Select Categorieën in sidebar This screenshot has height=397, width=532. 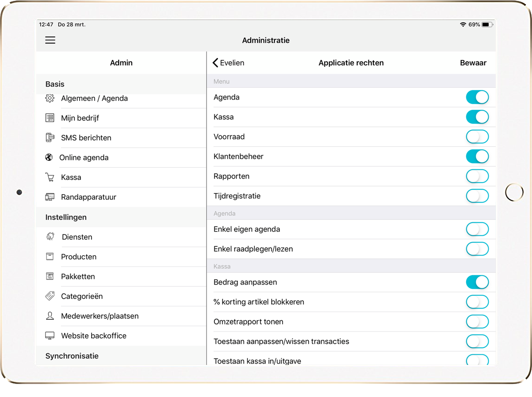click(x=121, y=296)
